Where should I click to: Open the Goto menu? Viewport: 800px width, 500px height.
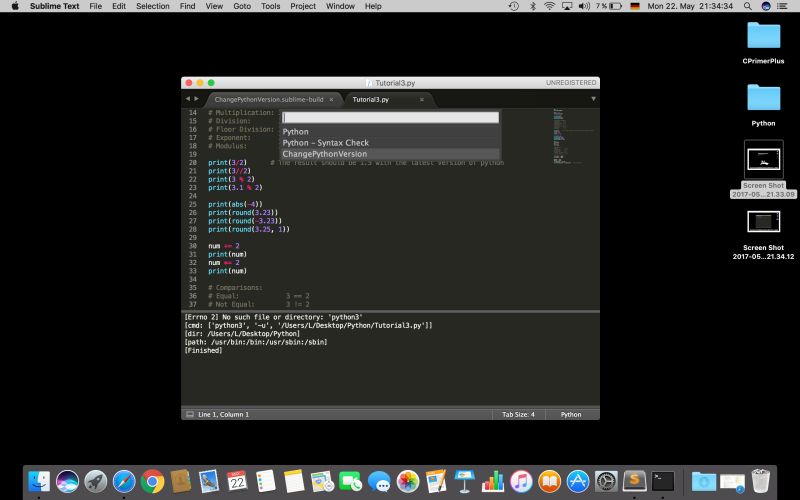[x=242, y=6]
